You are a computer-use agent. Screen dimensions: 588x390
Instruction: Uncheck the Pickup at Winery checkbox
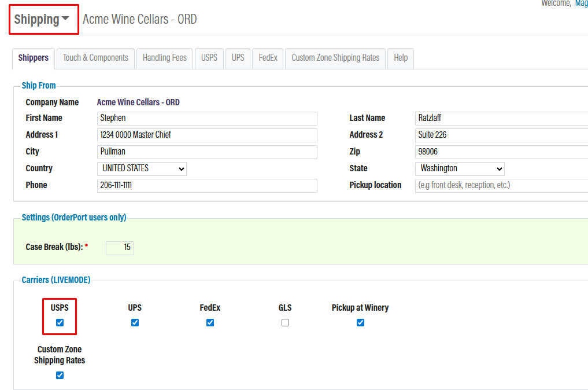(360, 322)
